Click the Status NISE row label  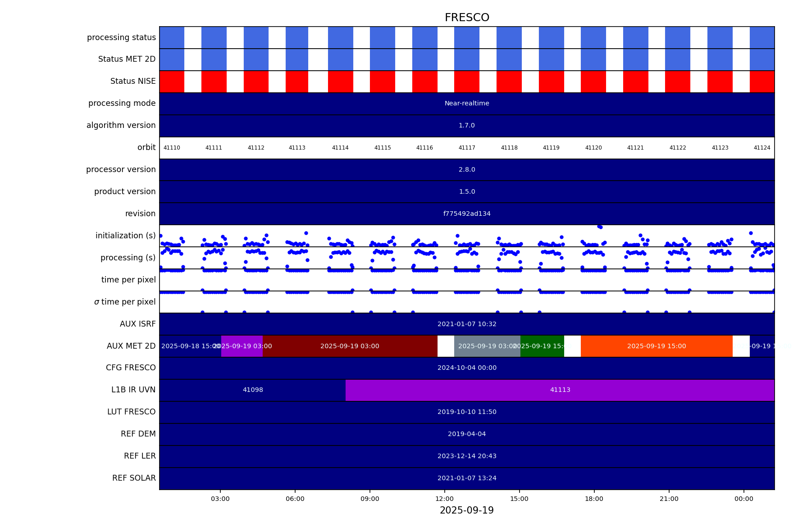tap(133, 82)
